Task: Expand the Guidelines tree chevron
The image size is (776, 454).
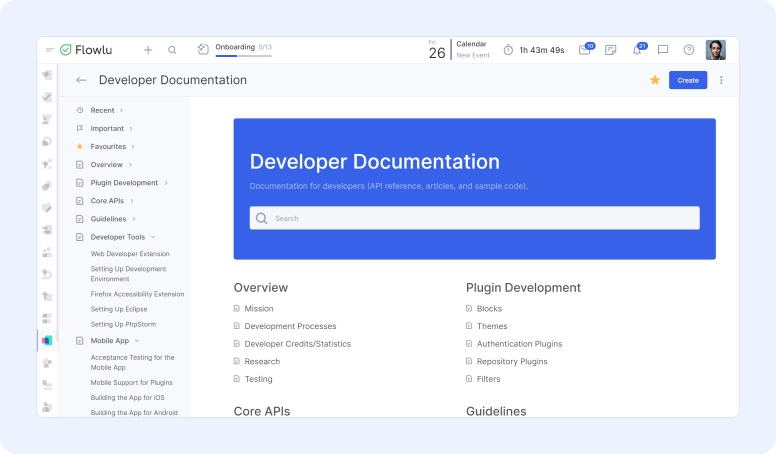Action: pos(134,219)
